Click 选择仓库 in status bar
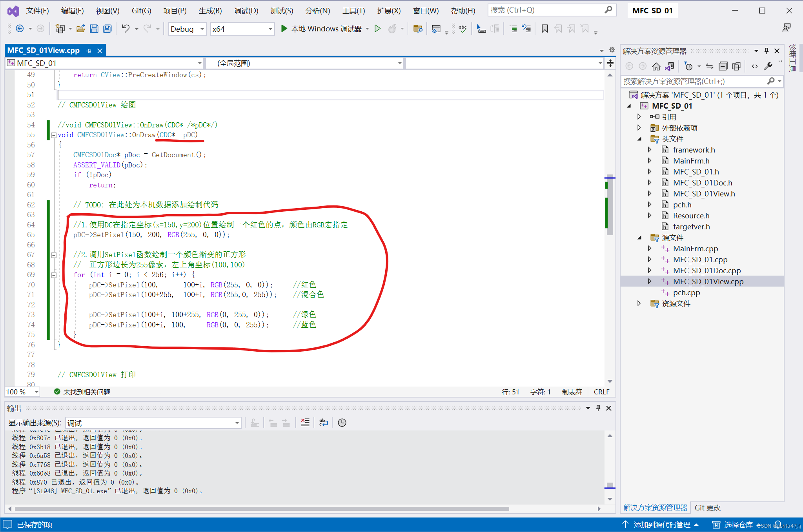This screenshot has width=803, height=532. pos(737,525)
